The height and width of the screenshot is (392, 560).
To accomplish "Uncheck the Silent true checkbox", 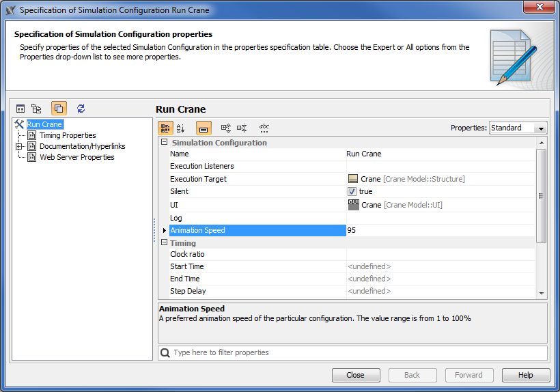I will pos(352,191).
